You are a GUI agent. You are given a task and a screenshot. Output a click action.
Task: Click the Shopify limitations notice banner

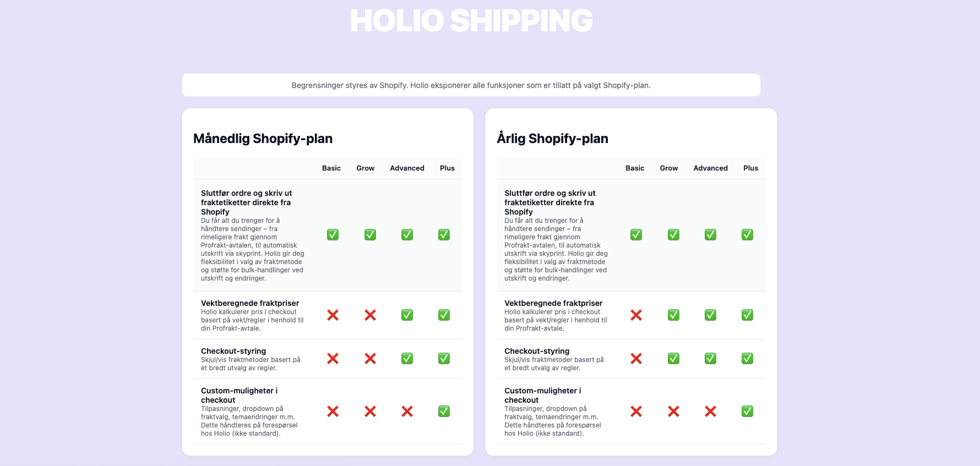pyautogui.click(x=471, y=85)
